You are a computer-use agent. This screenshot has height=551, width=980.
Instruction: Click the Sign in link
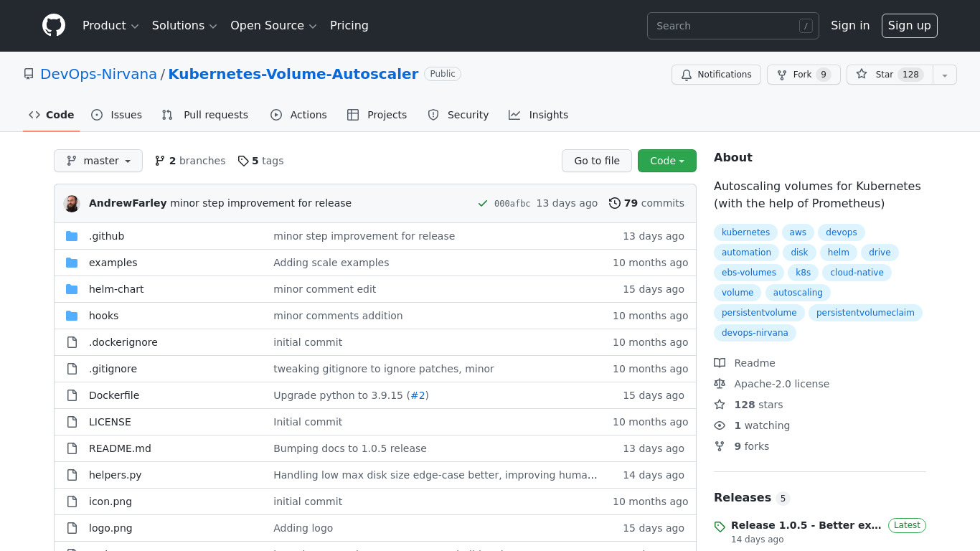click(x=850, y=26)
